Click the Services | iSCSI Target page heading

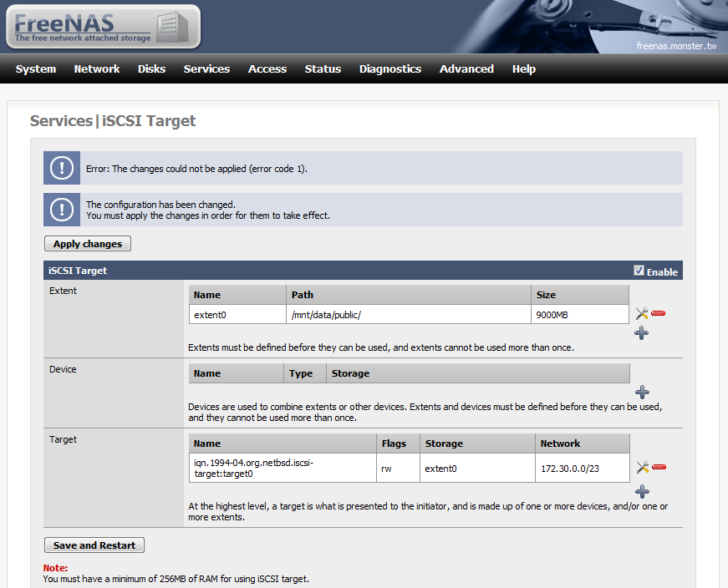113,120
